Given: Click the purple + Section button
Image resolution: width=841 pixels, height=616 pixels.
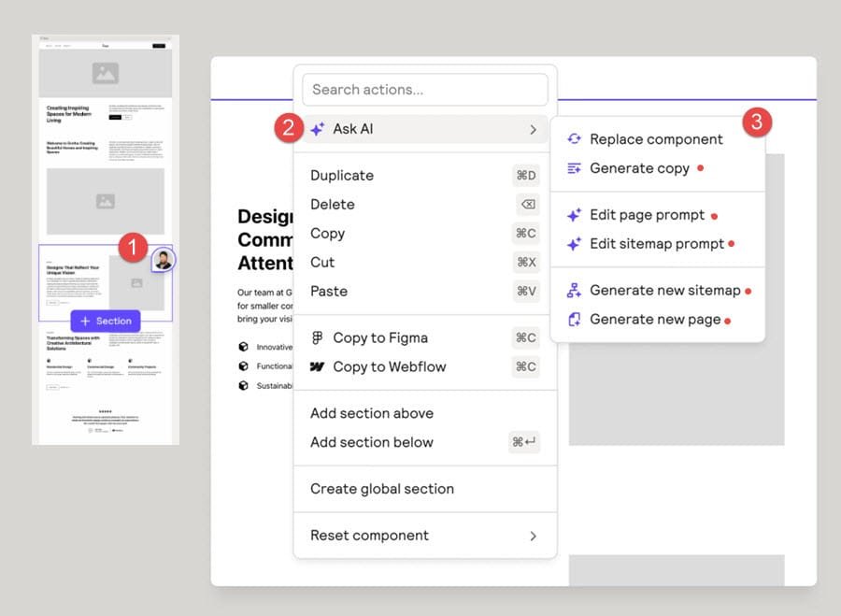Looking at the screenshot, I should [106, 321].
